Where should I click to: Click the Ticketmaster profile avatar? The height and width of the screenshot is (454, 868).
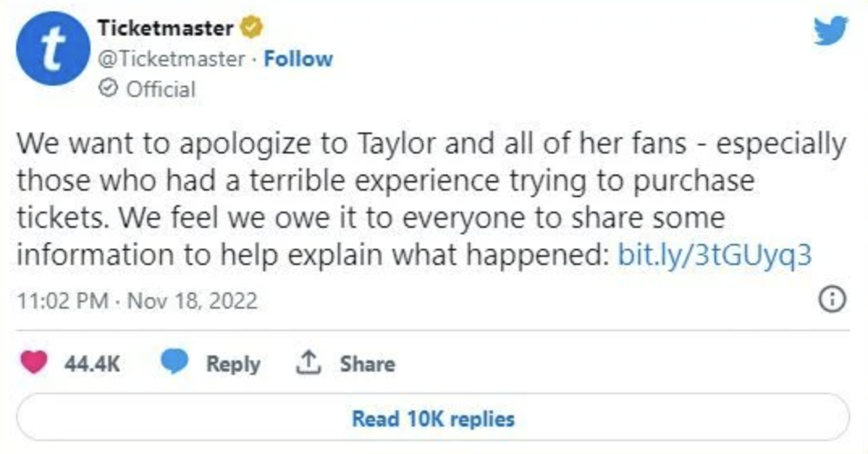point(53,48)
